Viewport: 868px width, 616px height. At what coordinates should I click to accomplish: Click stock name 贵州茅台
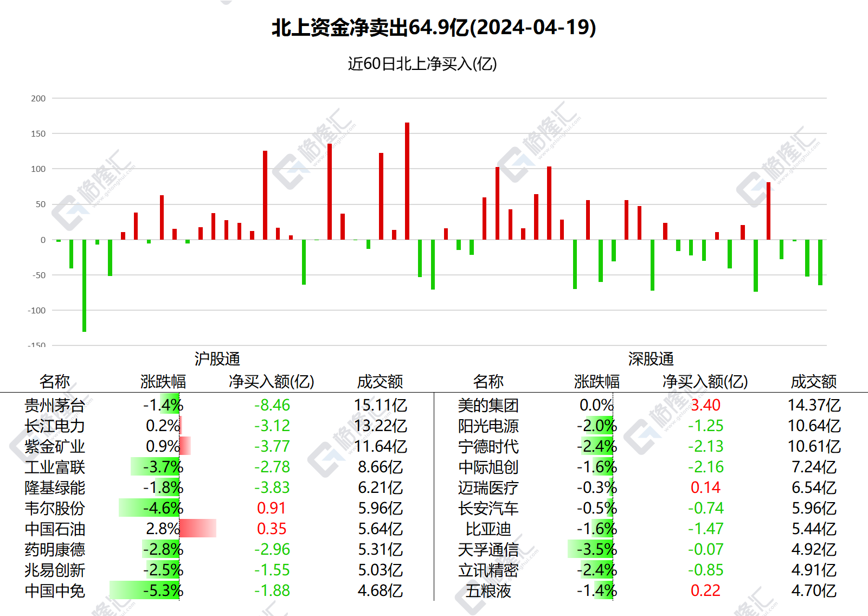[x=55, y=405]
